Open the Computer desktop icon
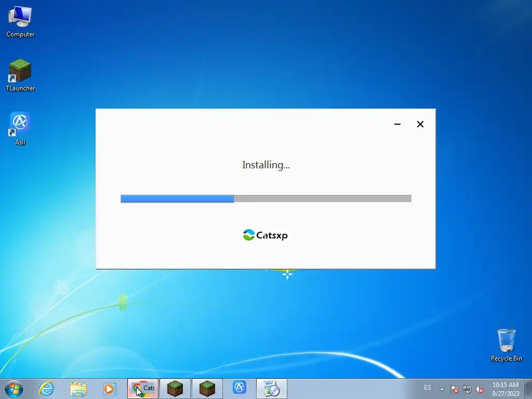 [x=20, y=22]
